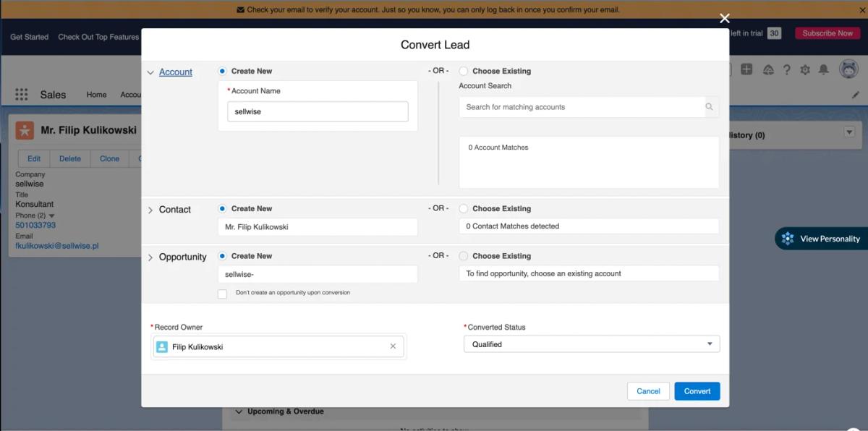This screenshot has height=431, width=868.
Task: Click the lead star icon beside Filip Kulikowski
Action: [25, 130]
